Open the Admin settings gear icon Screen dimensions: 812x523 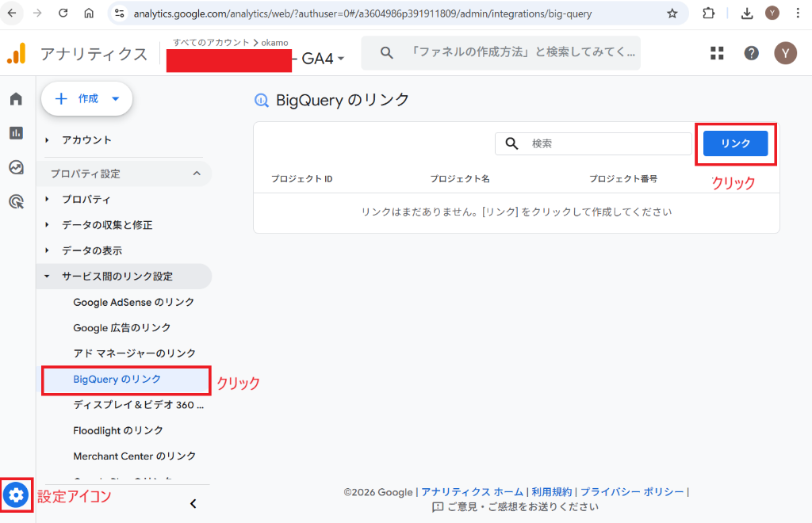(x=16, y=495)
